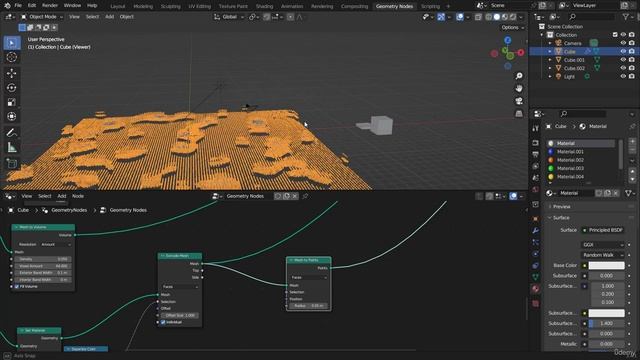The width and height of the screenshot is (640, 360).
Task: Toggle viewport overlays button
Action: click(x=460, y=17)
